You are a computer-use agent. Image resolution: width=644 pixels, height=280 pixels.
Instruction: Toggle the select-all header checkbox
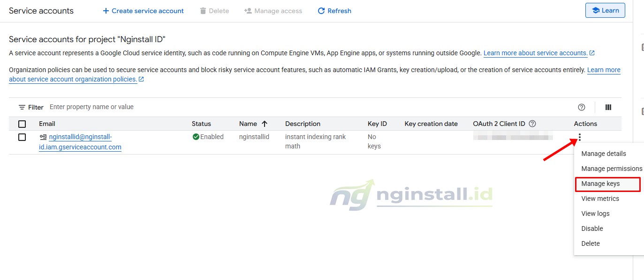tap(22, 124)
